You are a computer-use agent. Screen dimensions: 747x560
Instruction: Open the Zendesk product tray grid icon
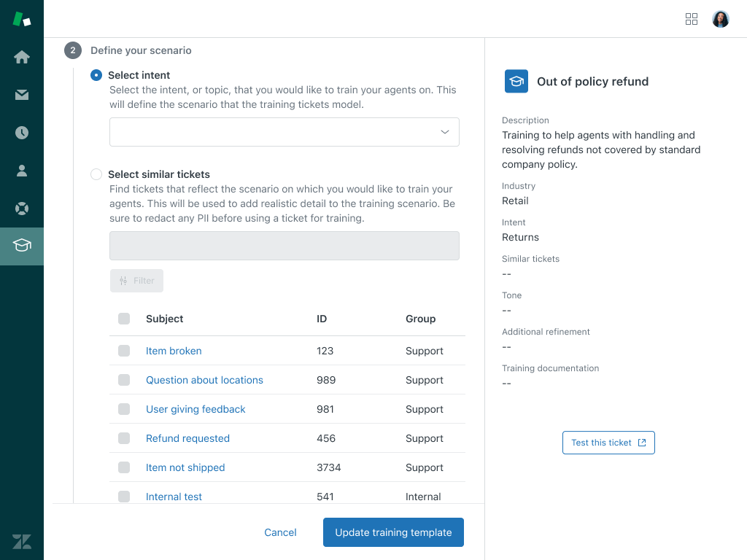[691, 19]
